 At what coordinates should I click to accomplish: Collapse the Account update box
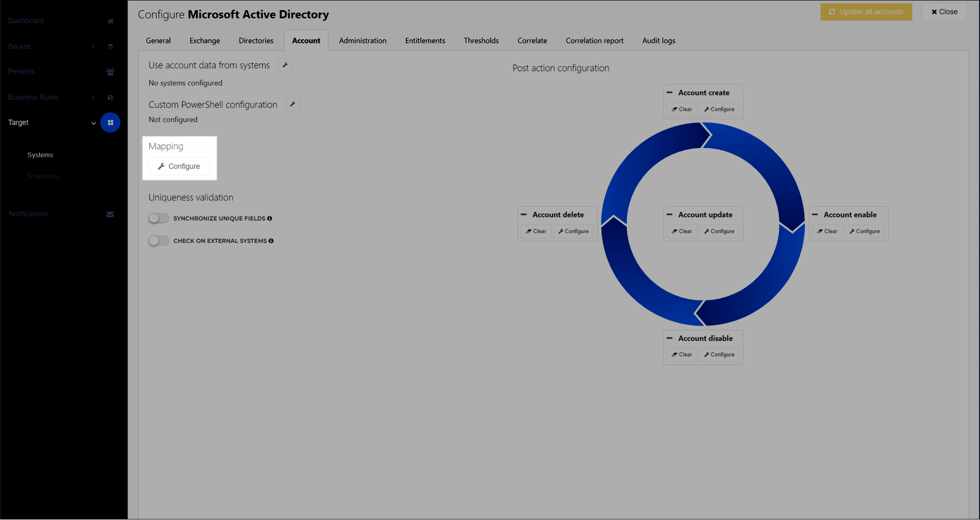click(x=670, y=215)
